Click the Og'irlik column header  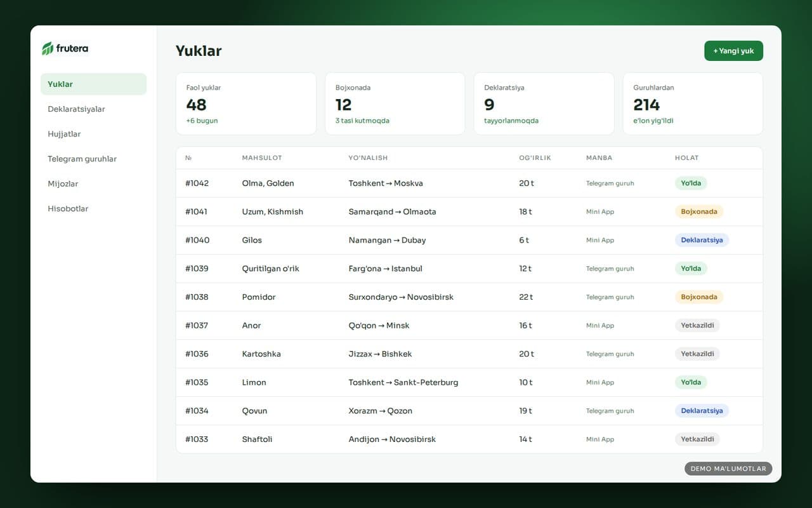(535, 158)
